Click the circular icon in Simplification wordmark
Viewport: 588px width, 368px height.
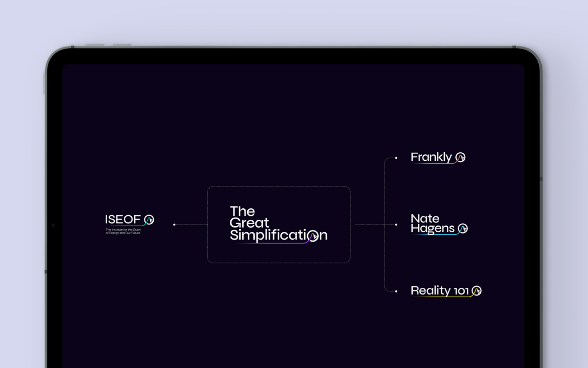click(313, 236)
